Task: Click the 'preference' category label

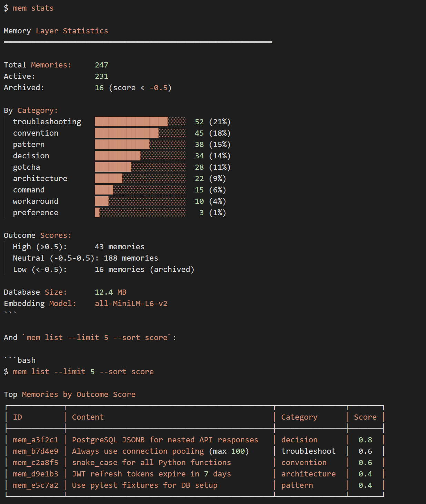Action: [35, 212]
